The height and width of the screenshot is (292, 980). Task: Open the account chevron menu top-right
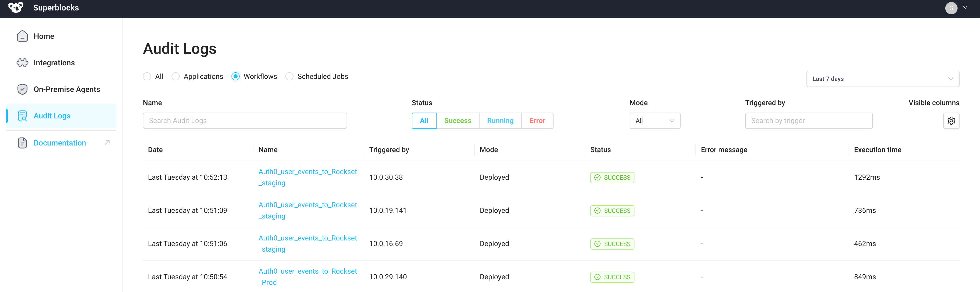pyautogui.click(x=965, y=8)
